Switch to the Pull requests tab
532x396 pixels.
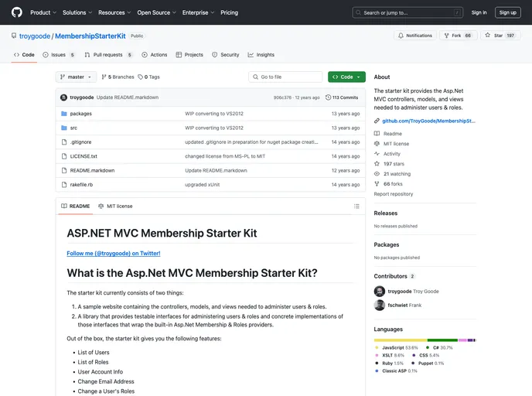click(108, 55)
